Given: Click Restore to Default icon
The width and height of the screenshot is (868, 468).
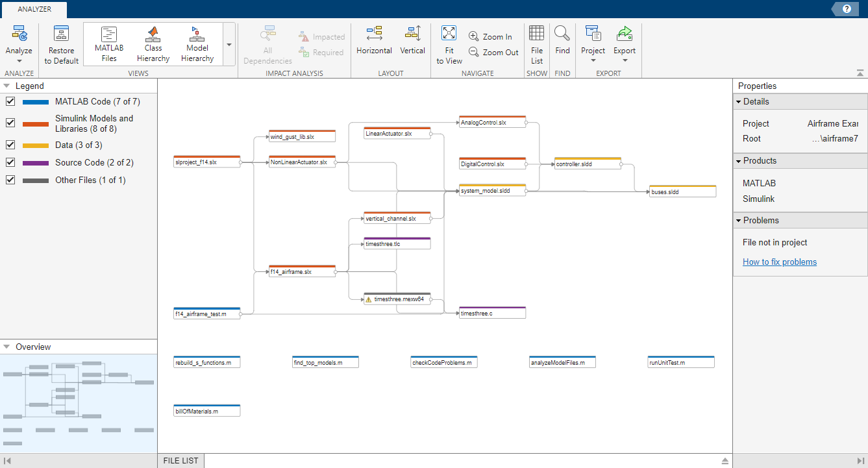Looking at the screenshot, I should (62, 34).
